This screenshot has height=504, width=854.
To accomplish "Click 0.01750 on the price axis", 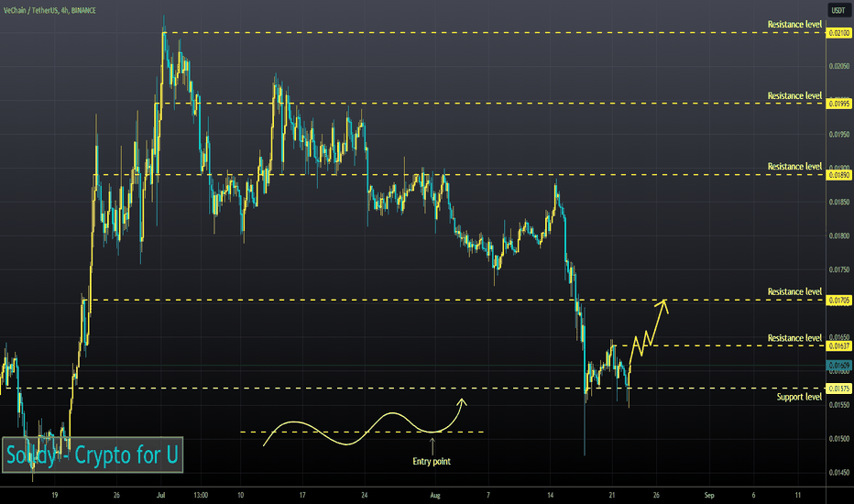I will point(839,269).
